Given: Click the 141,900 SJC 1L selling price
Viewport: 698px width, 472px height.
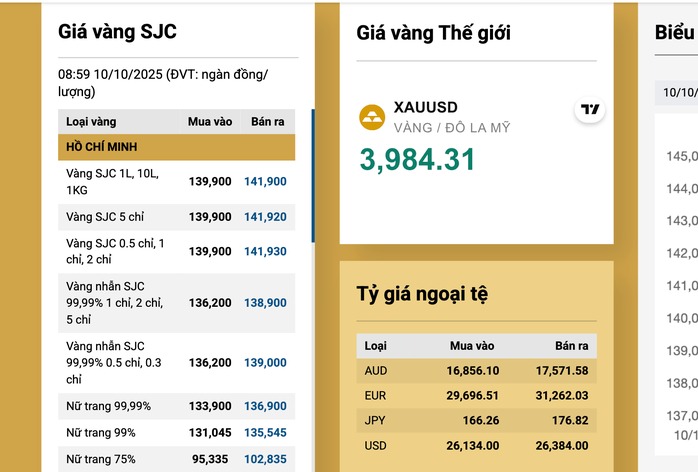Looking at the screenshot, I should (265, 181).
